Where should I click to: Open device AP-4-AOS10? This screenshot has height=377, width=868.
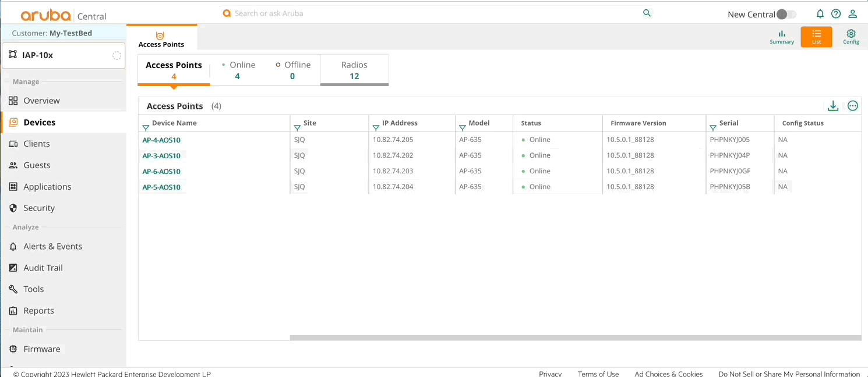click(161, 140)
